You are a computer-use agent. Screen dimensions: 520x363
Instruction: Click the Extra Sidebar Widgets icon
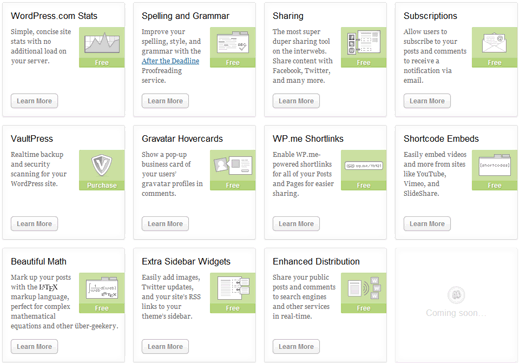point(233,288)
